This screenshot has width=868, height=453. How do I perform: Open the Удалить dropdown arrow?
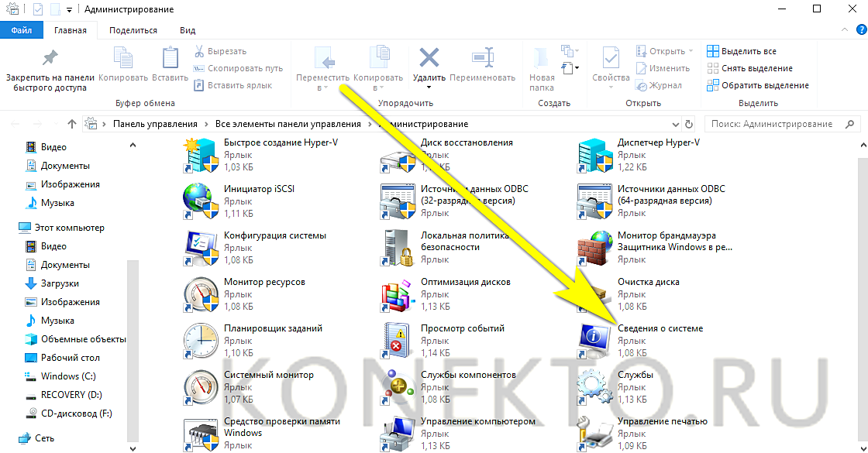pyautogui.click(x=429, y=88)
